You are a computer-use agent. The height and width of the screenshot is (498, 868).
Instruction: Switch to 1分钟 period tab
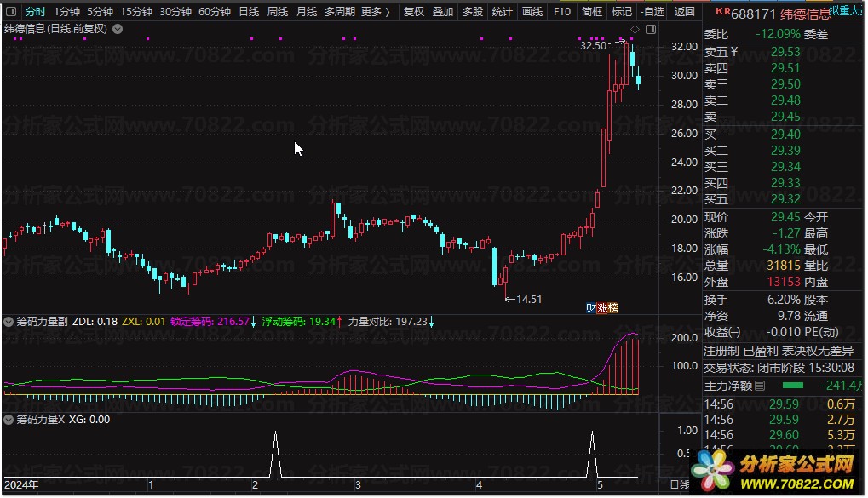67,12
